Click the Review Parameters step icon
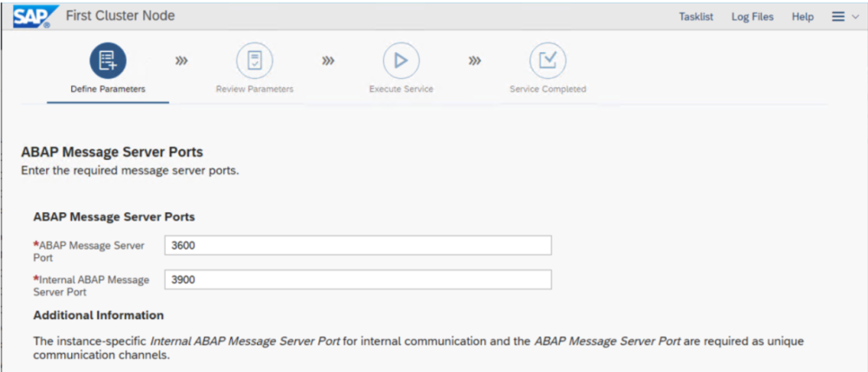Image resolution: width=868 pixels, height=372 pixels. coord(254,61)
